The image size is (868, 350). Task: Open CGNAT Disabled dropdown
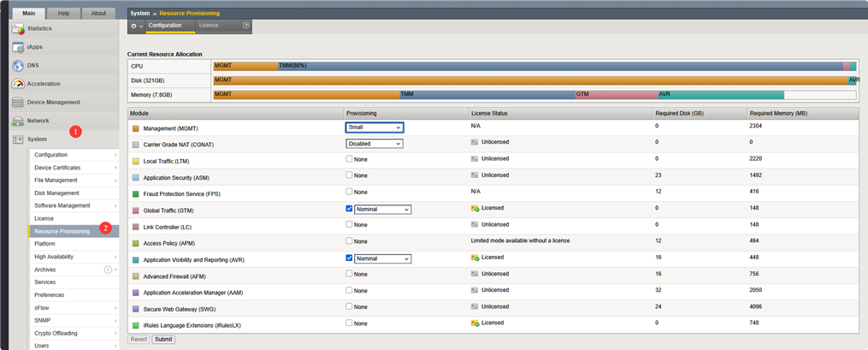(375, 144)
